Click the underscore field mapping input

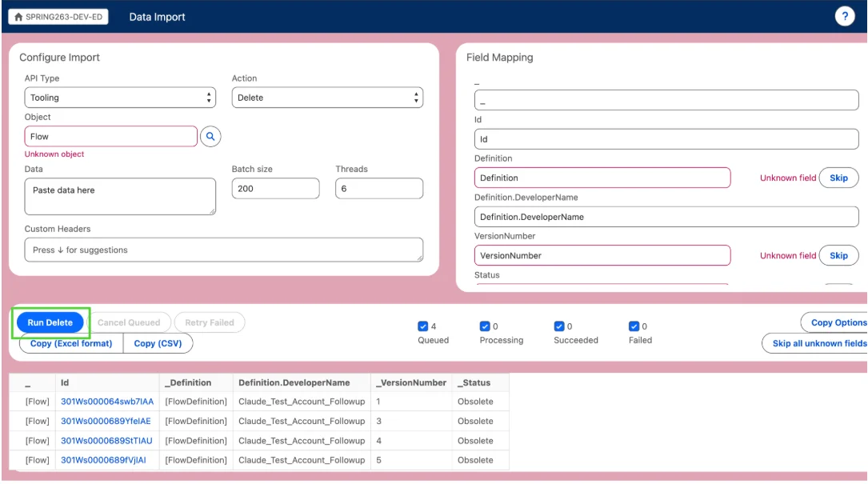point(666,100)
